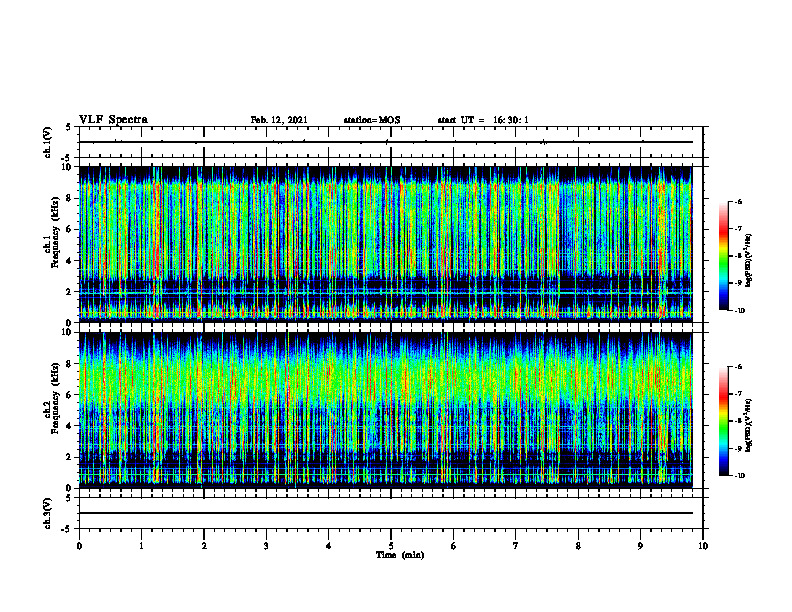Click time axis tick label "1"
This screenshot has width=792, height=612.
141,546
